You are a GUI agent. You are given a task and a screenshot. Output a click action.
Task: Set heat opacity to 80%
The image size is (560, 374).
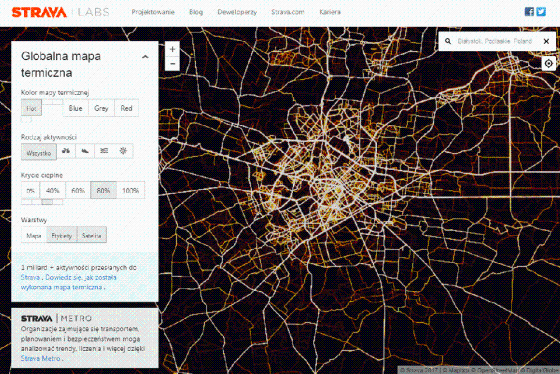click(103, 190)
